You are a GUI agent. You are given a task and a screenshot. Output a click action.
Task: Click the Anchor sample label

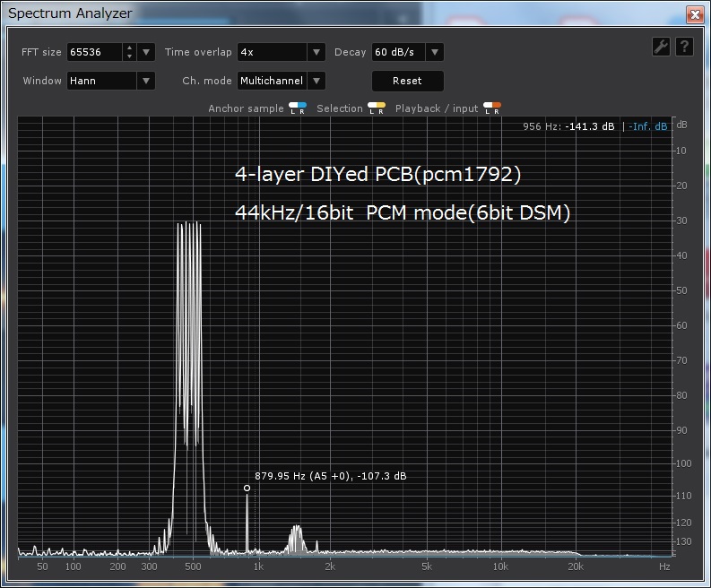coord(247,108)
